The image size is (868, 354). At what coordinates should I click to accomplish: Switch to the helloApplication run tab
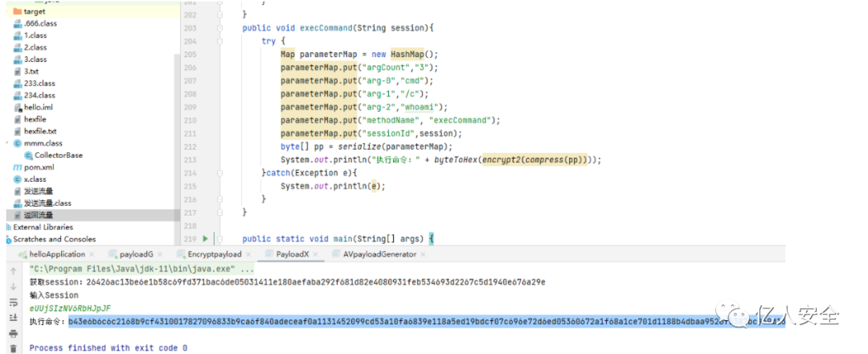56,254
